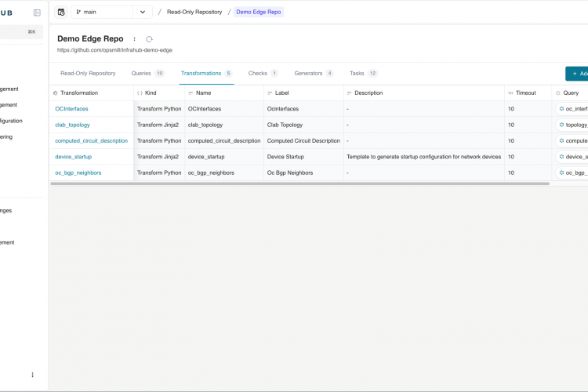The height and width of the screenshot is (392, 588).
Task: Open the oc_bgp query badge in oc_bgp_neighbors row
Action: point(572,173)
